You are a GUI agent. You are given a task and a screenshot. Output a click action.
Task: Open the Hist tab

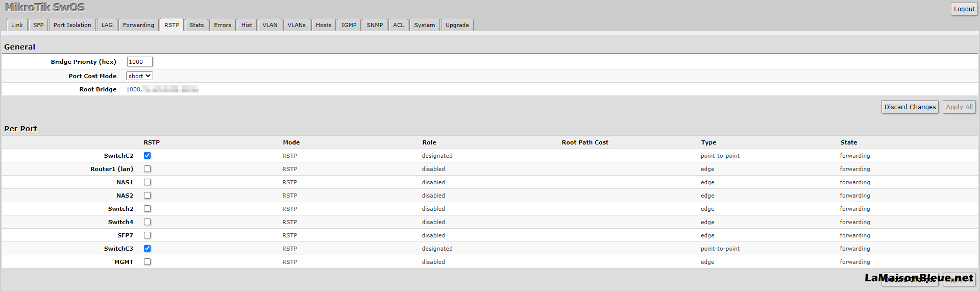pos(247,25)
